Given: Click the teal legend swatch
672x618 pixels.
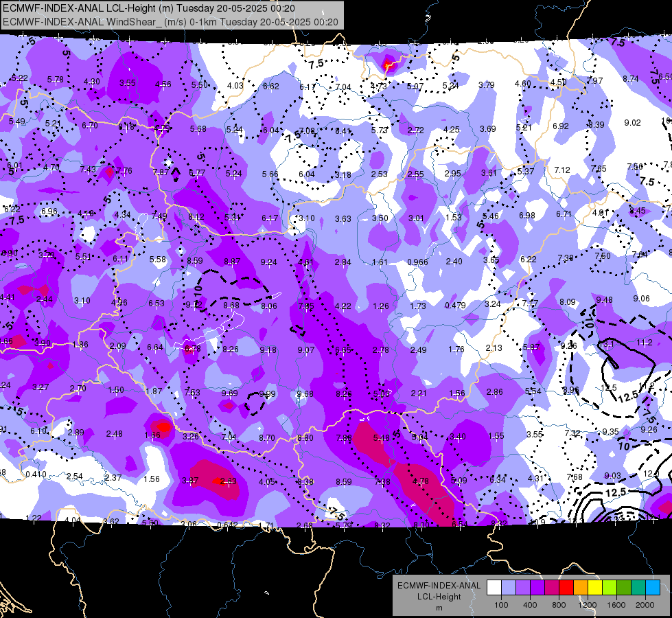Looking at the screenshot, I should (638, 588).
